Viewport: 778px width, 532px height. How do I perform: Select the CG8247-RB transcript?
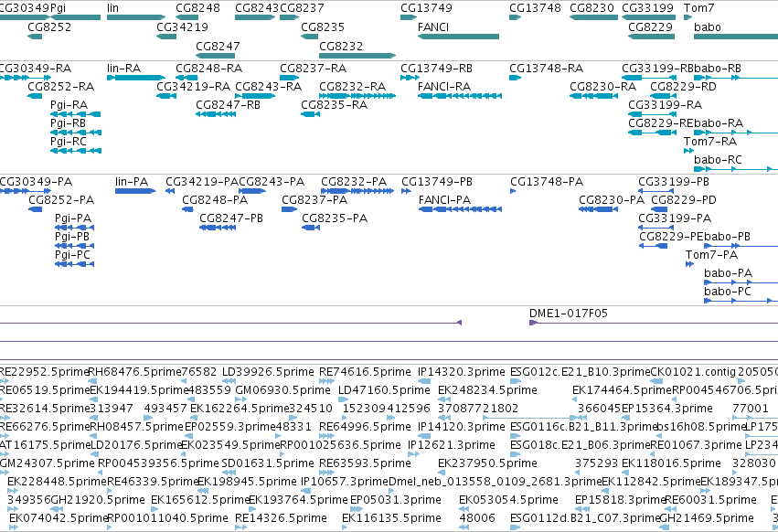tap(216, 114)
